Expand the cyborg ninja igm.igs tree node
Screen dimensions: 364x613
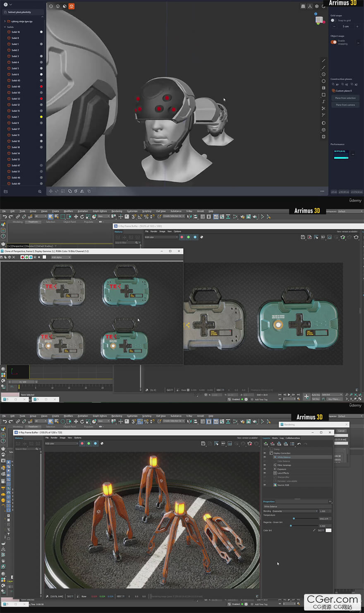(5, 21)
